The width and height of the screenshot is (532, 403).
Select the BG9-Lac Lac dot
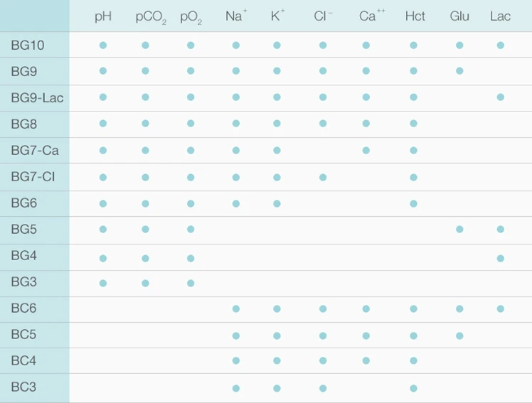(x=501, y=97)
